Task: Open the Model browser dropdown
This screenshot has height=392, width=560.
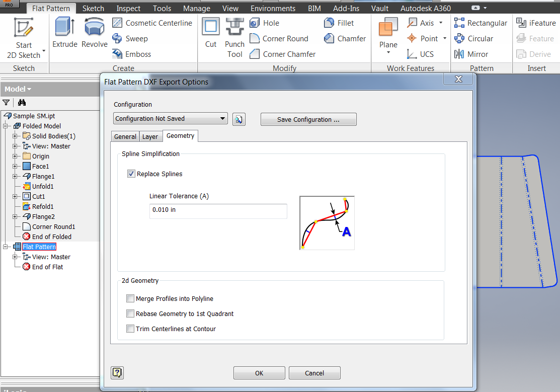Action: [x=18, y=89]
